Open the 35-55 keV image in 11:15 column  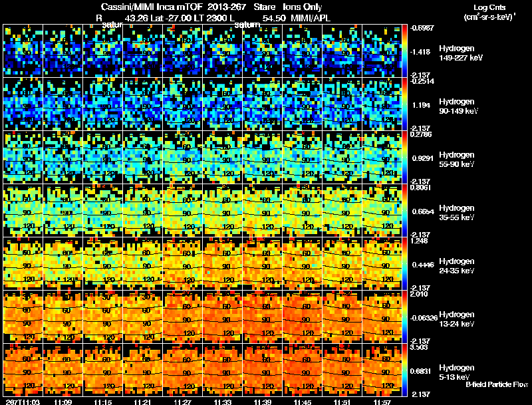coord(103,210)
